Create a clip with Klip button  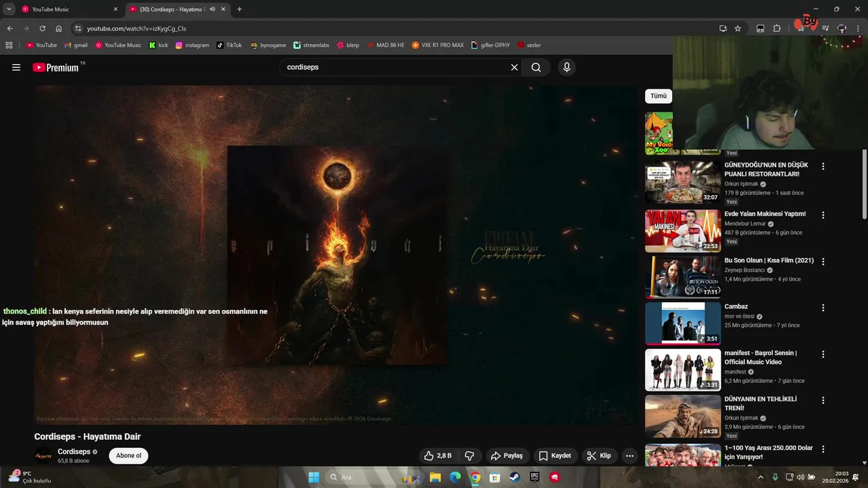coord(599,455)
